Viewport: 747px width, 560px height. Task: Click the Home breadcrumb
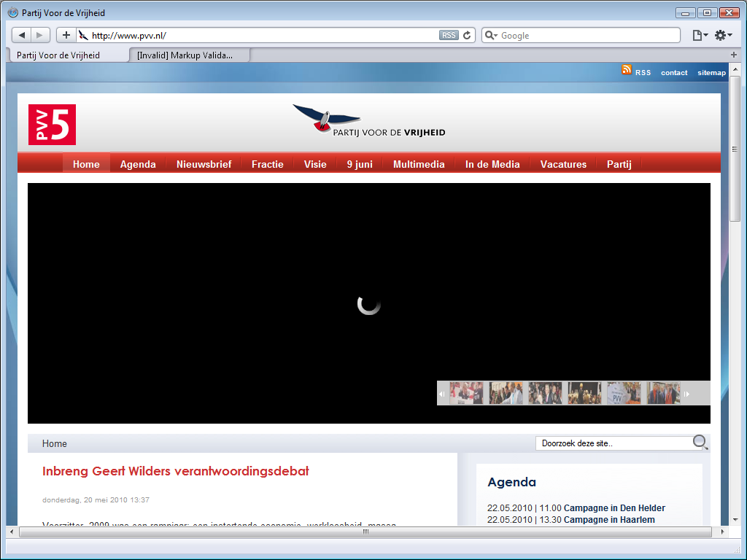coord(54,444)
